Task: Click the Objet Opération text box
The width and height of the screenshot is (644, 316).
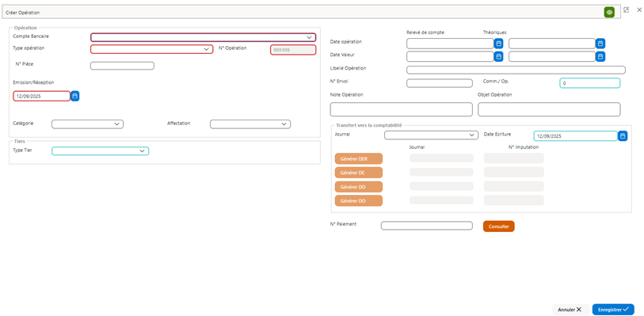Action: [549, 109]
